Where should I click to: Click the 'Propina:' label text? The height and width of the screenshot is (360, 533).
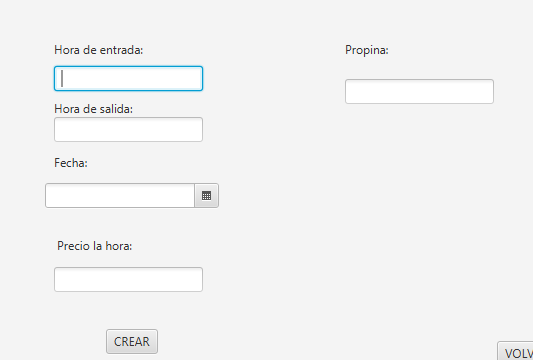(367, 50)
